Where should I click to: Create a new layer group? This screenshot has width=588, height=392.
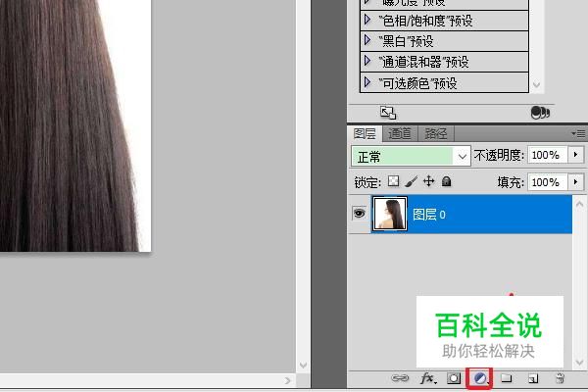(507, 377)
